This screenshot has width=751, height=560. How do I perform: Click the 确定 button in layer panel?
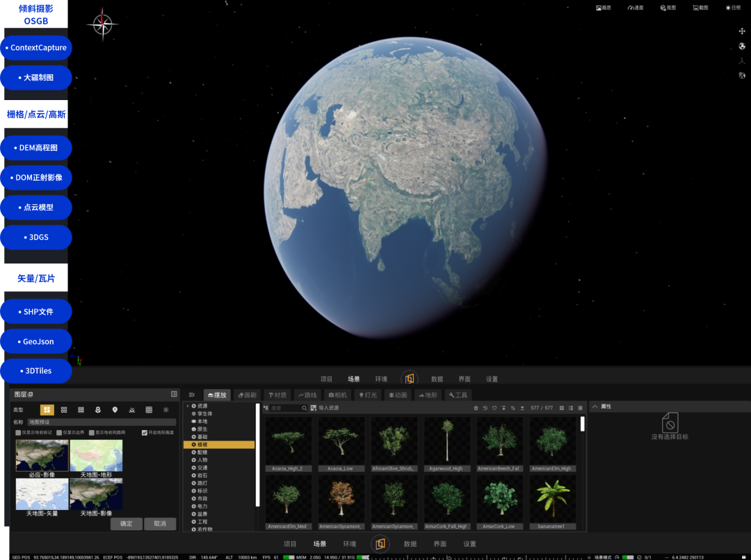[x=127, y=524]
